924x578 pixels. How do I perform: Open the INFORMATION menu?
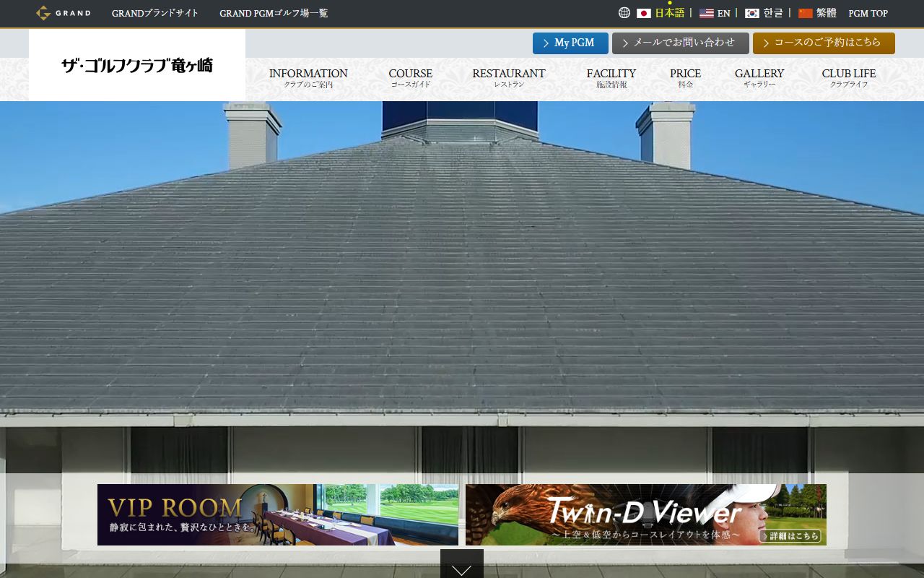click(x=308, y=78)
